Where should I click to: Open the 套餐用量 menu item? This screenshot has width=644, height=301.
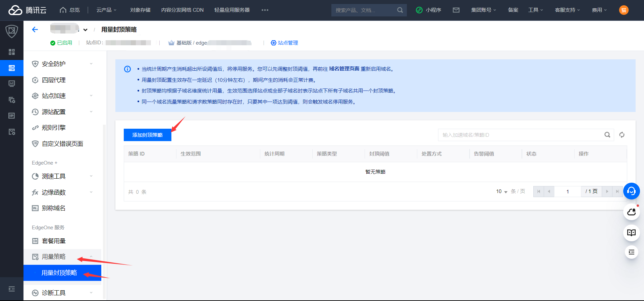pyautogui.click(x=62, y=241)
